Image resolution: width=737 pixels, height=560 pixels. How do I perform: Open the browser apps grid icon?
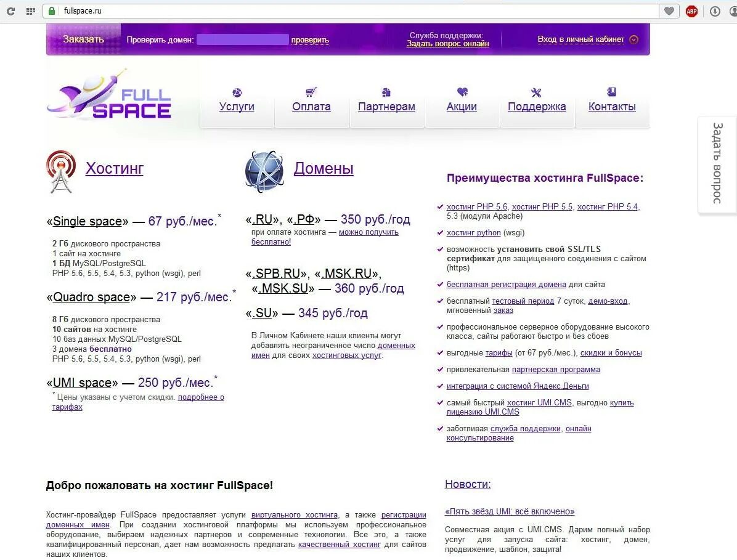click(x=31, y=11)
